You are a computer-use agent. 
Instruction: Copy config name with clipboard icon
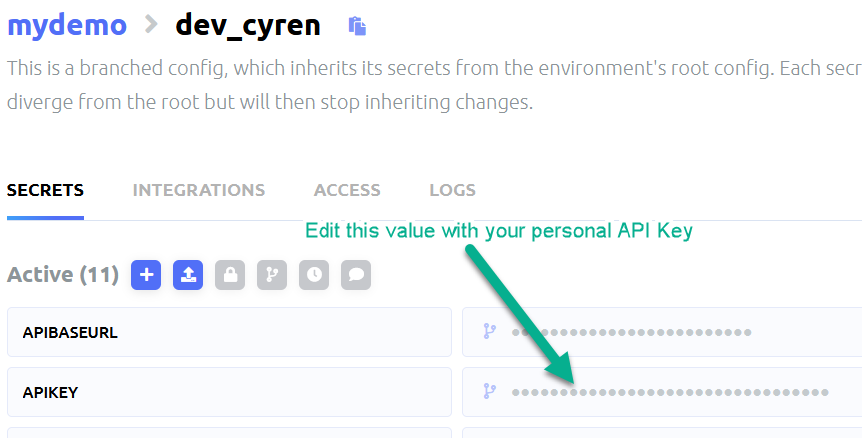tap(357, 26)
